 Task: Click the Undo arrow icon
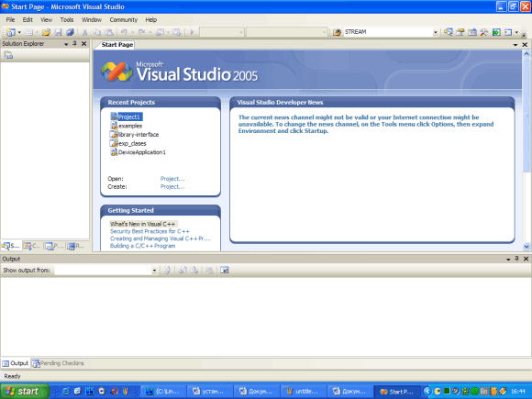coord(124,32)
